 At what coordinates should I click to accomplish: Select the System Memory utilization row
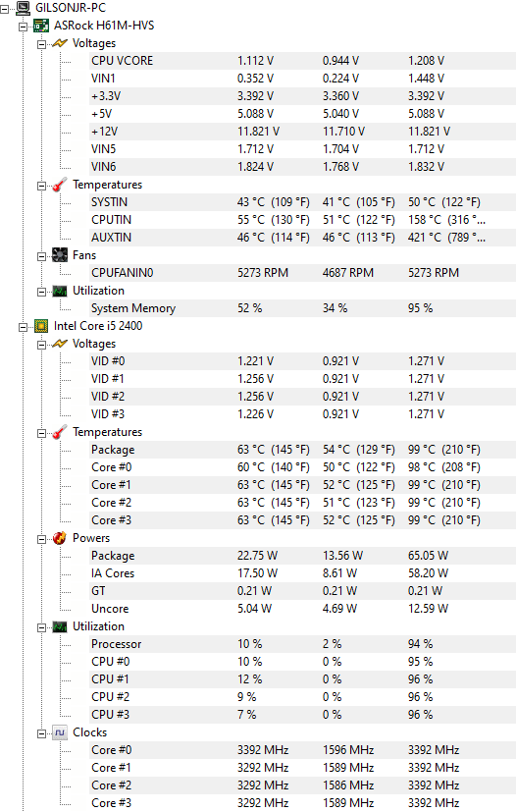pos(303,308)
